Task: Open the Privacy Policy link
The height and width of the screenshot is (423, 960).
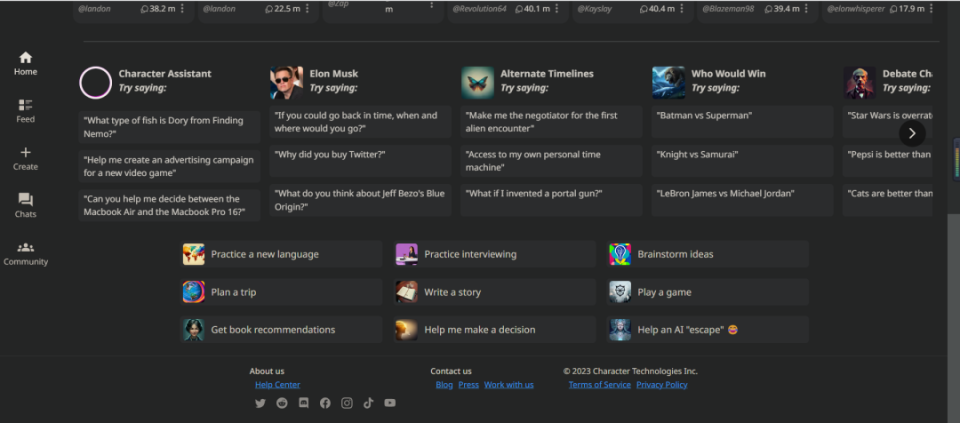Action: [662, 385]
